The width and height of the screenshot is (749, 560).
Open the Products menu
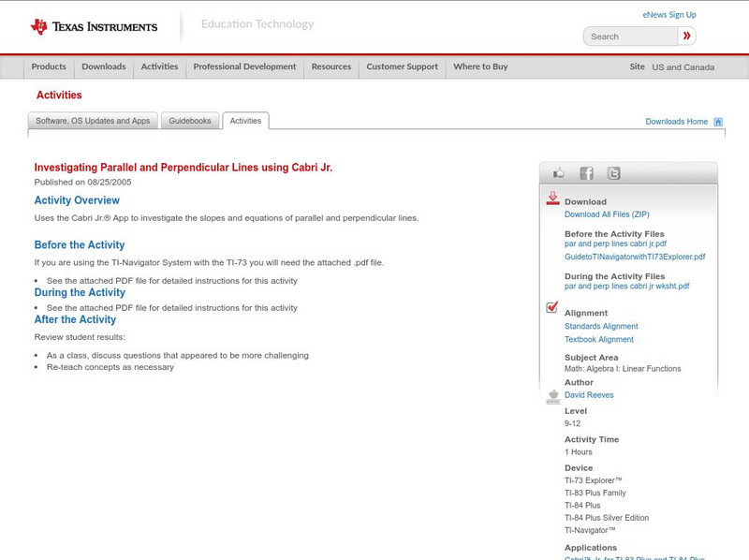49,66
